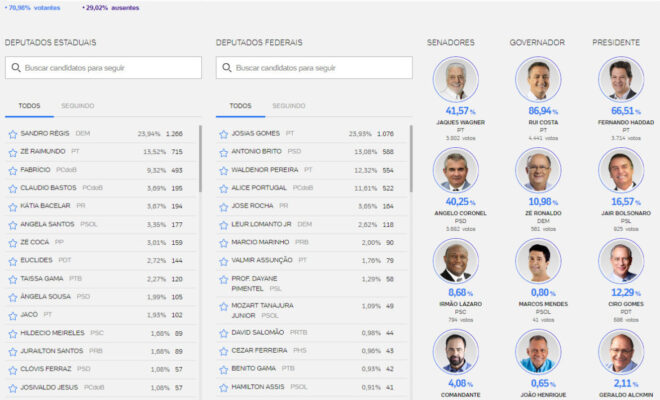Image resolution: width=660 pixels, height=400 pixels.
Task: Type in Deputados Federais candidate search field
Action: (x=320, y=68)
